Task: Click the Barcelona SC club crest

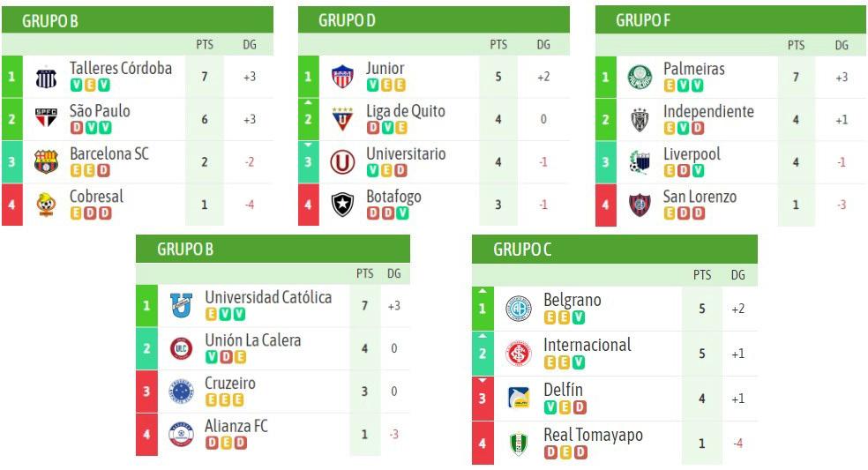Action: click(x=46, y=161)
